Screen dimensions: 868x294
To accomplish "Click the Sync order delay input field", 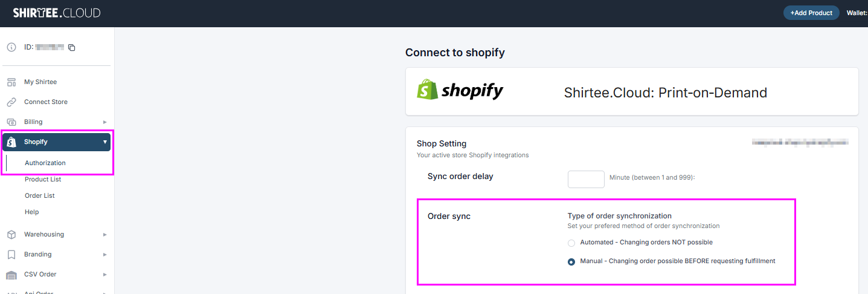I will [x=586, y=179].
